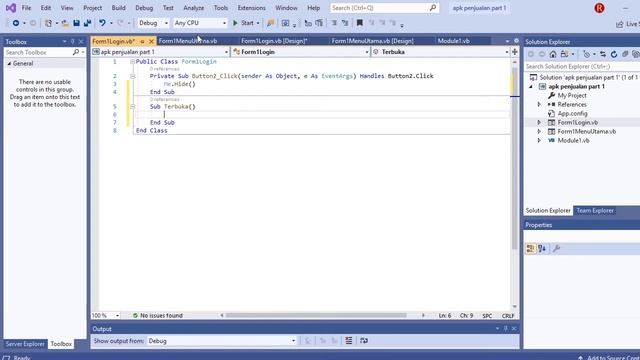Close the Form1Login.vb tab
Image resolution: width=640 pixels, height=360 pixels.
(x=151, y=41)
